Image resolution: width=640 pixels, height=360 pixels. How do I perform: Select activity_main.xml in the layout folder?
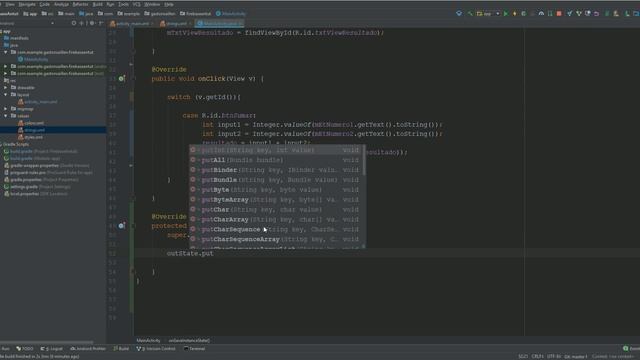[38, 102]
